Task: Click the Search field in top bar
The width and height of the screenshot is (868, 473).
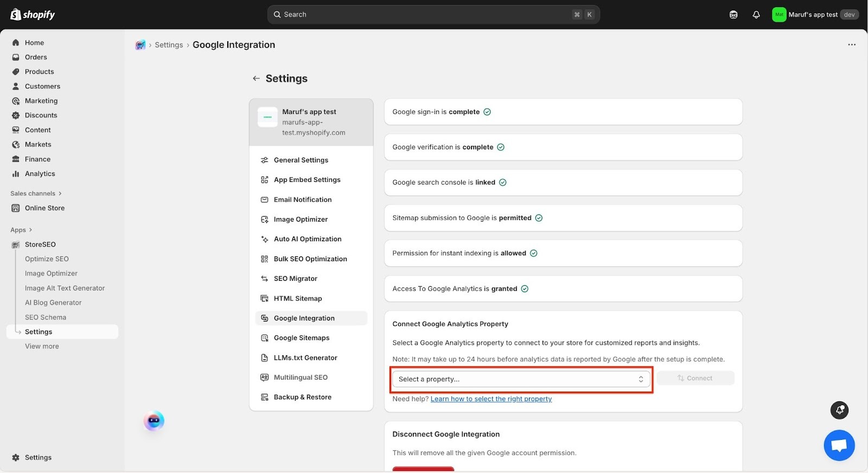Action: [433, 15]
